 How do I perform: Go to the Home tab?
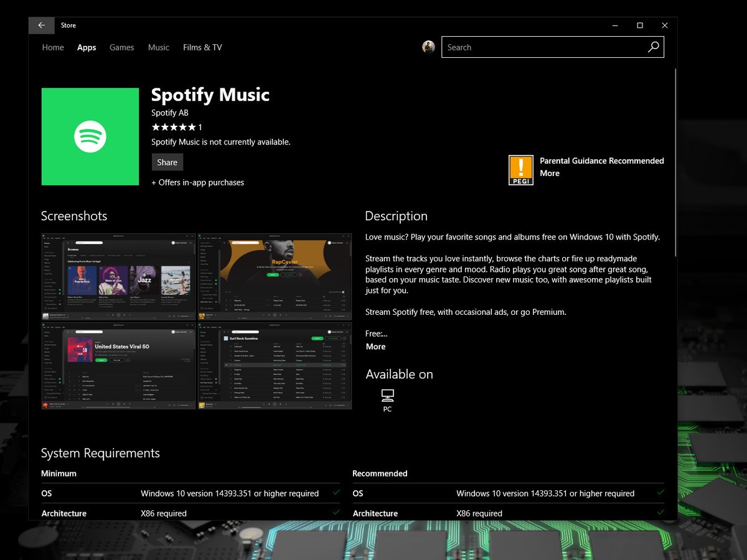click(53, 47)
